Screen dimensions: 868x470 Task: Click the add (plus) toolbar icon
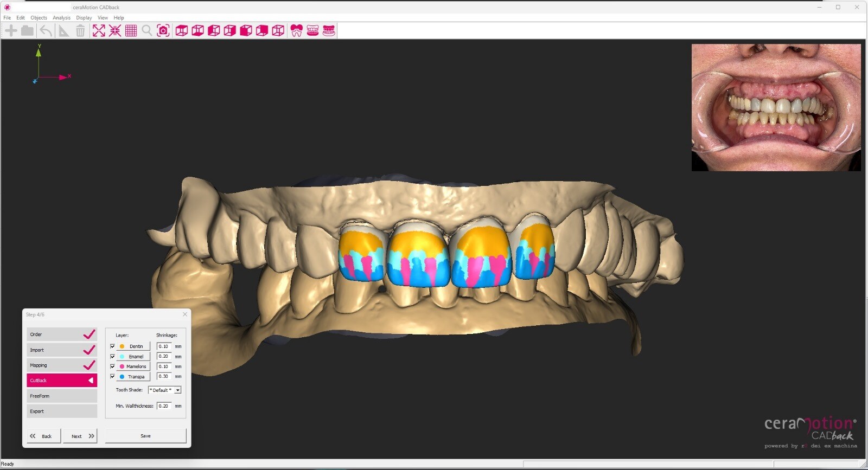pyautogui.click(x=11, y=31)
